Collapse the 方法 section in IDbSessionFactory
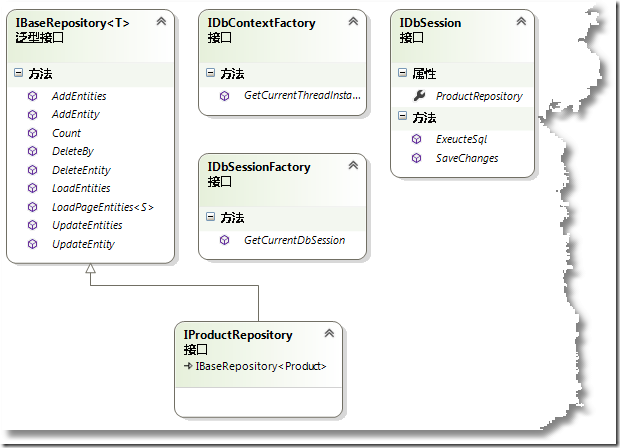Viewport: 620px width, 448px height. pos(210,218)
